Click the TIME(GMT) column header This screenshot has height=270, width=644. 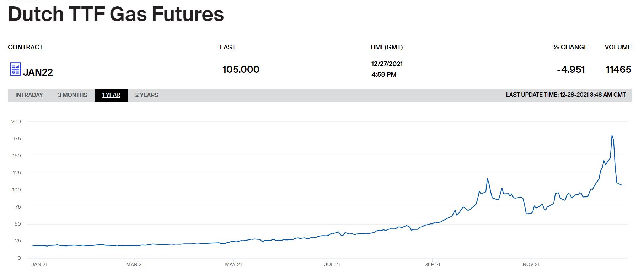click(x=386, y=47)
